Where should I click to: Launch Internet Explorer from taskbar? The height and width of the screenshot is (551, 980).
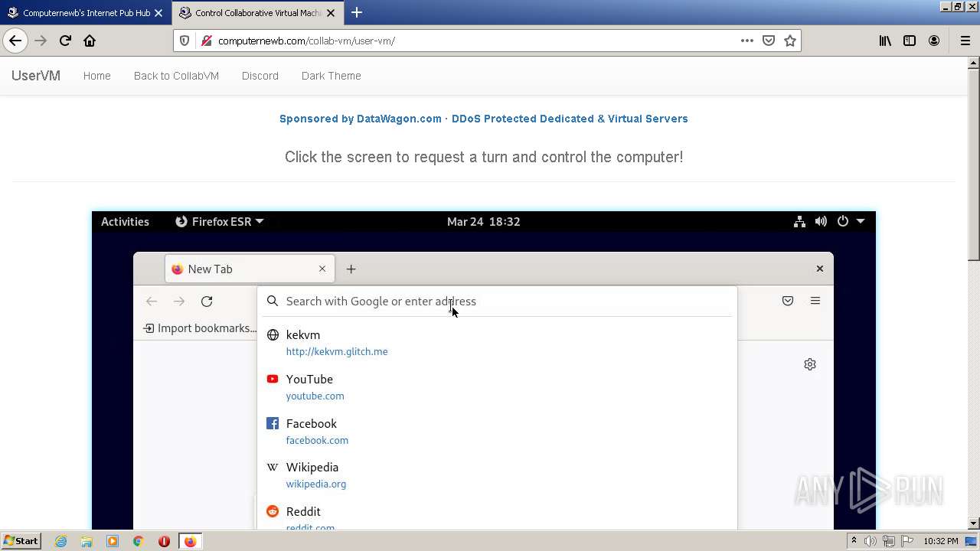[x=60, y=541]
